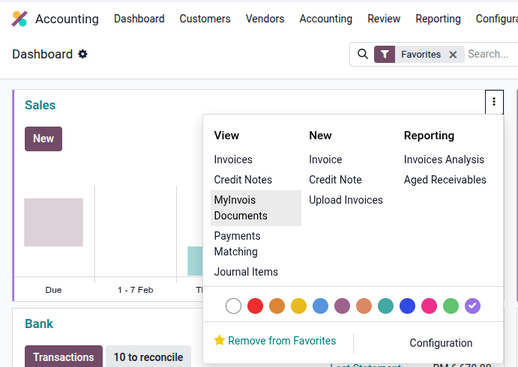The height and width of the screenshot is (367, 518).
Task: Choose the salmon color swatch
Action: point(364,306)
